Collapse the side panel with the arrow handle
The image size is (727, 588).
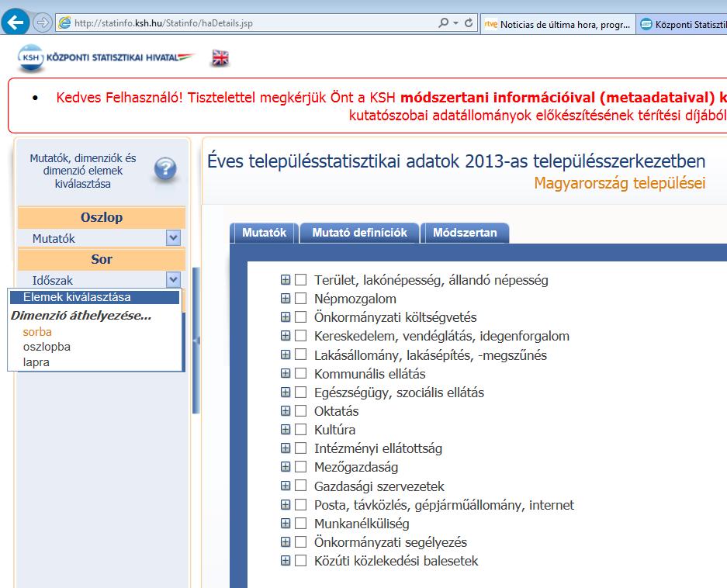pyautogui.click(x=196, y=340)
